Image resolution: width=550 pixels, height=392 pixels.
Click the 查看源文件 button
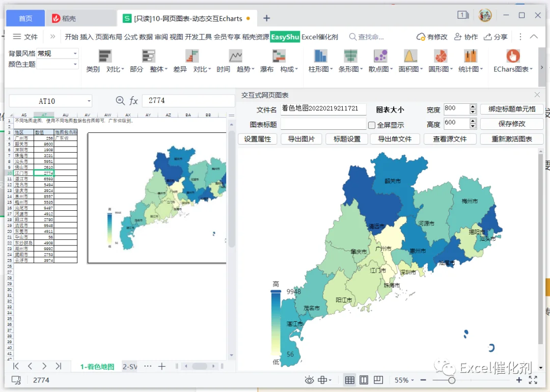(x=450, y=139)
